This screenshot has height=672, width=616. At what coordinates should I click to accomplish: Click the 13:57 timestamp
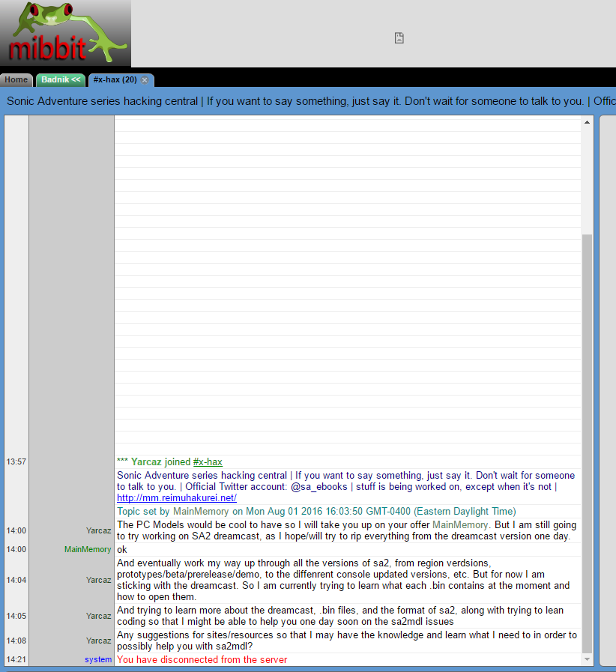coord(16,462)
